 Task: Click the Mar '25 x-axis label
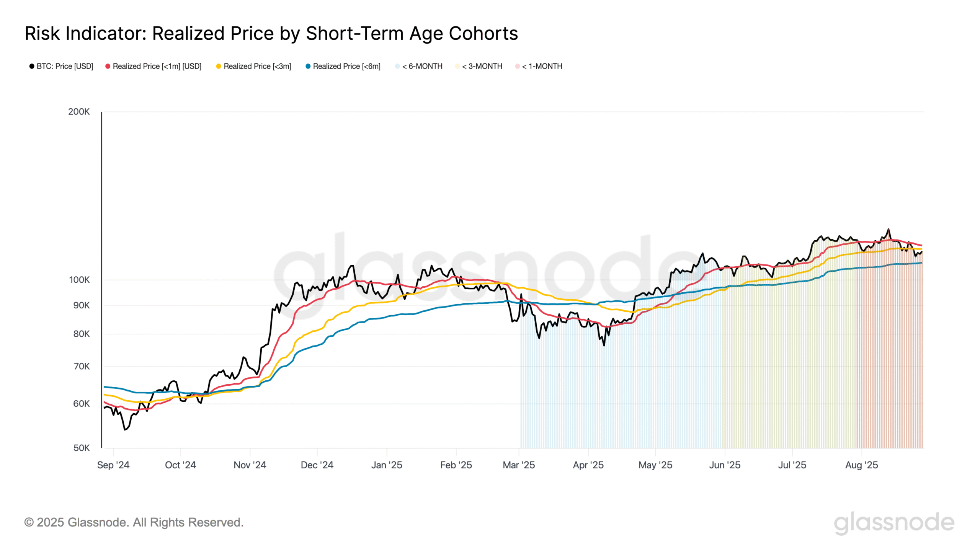pos(519,465)
